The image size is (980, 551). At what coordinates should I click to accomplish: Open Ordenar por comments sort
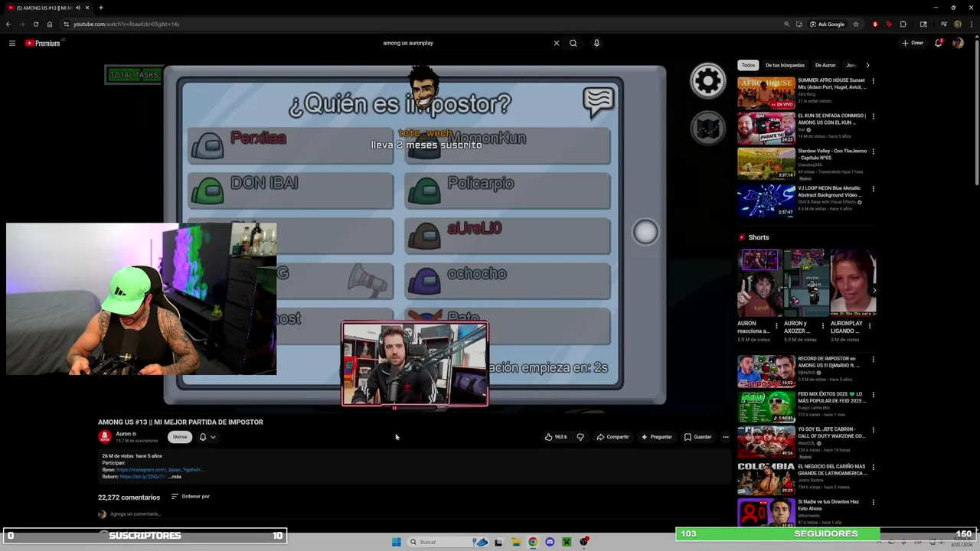click(x=190, y=497)
